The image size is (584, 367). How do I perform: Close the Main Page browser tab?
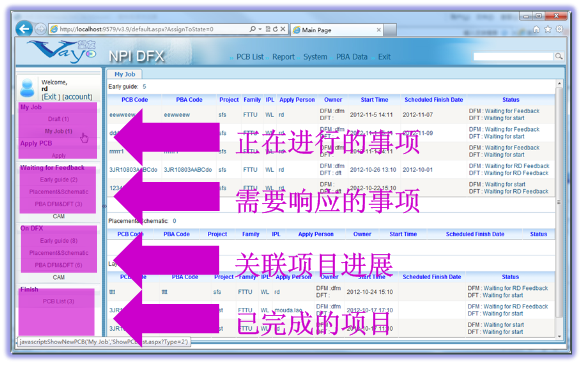coord(379,30)
